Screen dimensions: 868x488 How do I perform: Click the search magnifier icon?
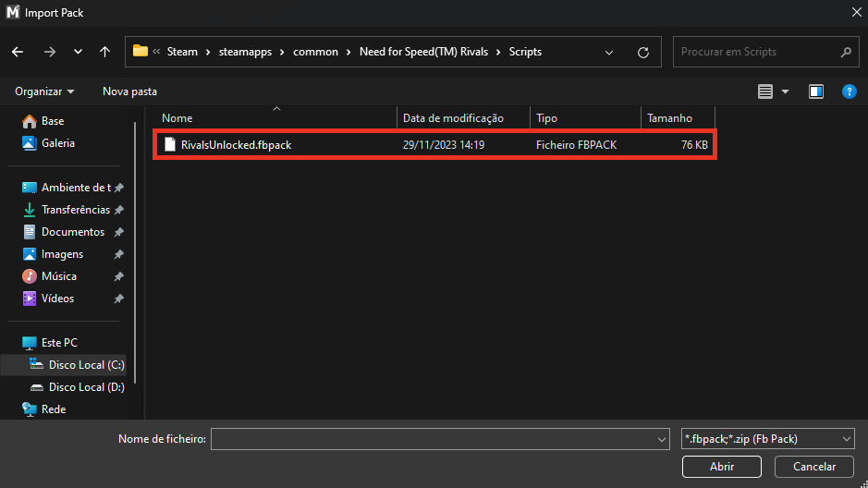[845, 53]
